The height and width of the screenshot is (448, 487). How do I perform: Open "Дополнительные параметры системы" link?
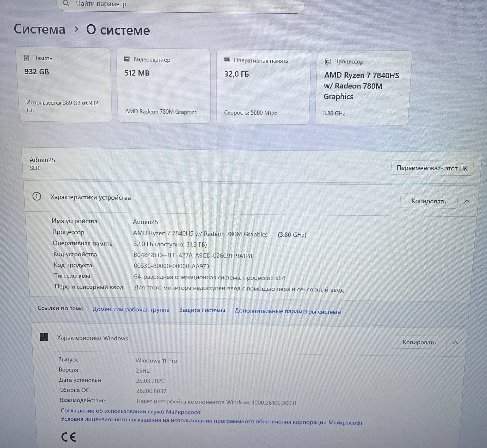288,311
